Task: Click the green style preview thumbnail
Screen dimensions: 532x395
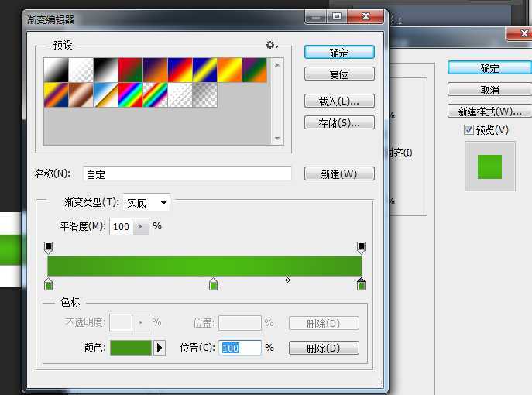Action: (x=489, y=167)
